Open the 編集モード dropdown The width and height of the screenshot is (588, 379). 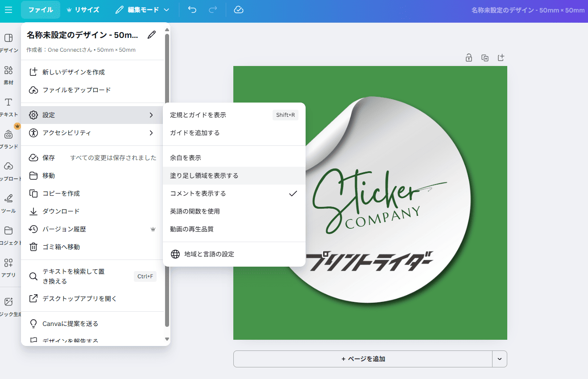[x=142, y=10]
